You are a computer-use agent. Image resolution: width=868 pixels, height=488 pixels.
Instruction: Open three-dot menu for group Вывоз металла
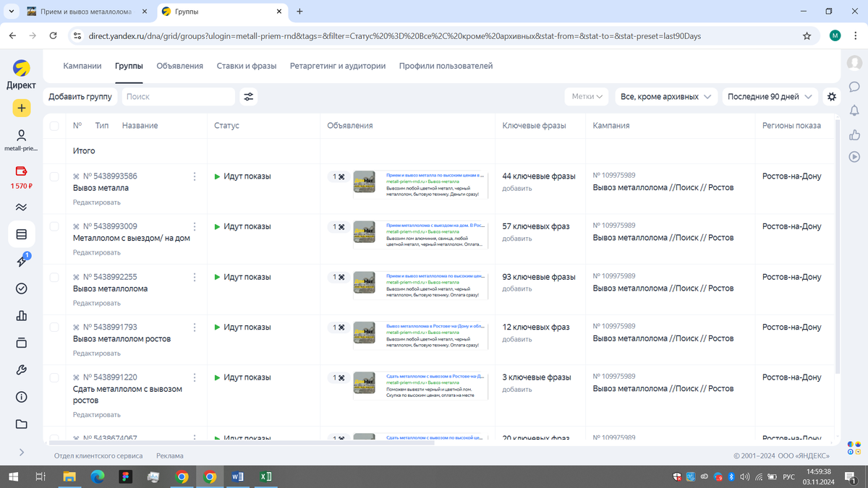[195, 176]
